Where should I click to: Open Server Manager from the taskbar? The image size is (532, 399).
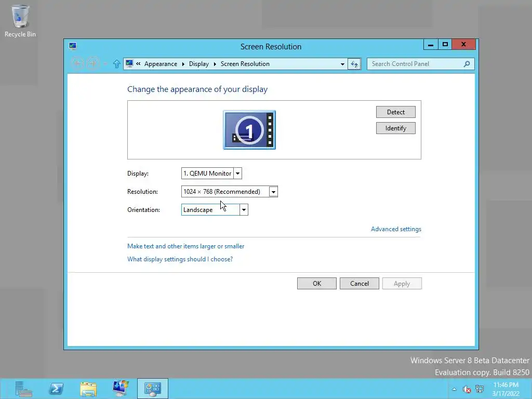pos(23,389)
